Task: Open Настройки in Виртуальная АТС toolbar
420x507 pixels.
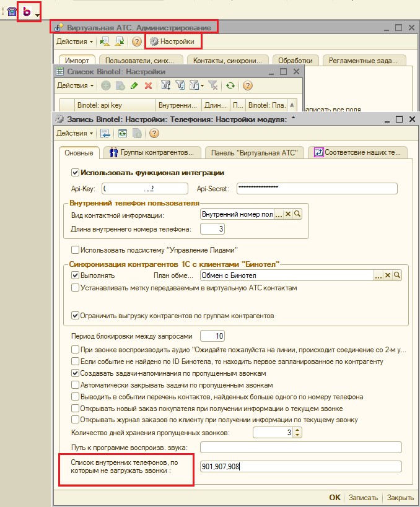Action: pyautogui.click(x=172, y=41)
